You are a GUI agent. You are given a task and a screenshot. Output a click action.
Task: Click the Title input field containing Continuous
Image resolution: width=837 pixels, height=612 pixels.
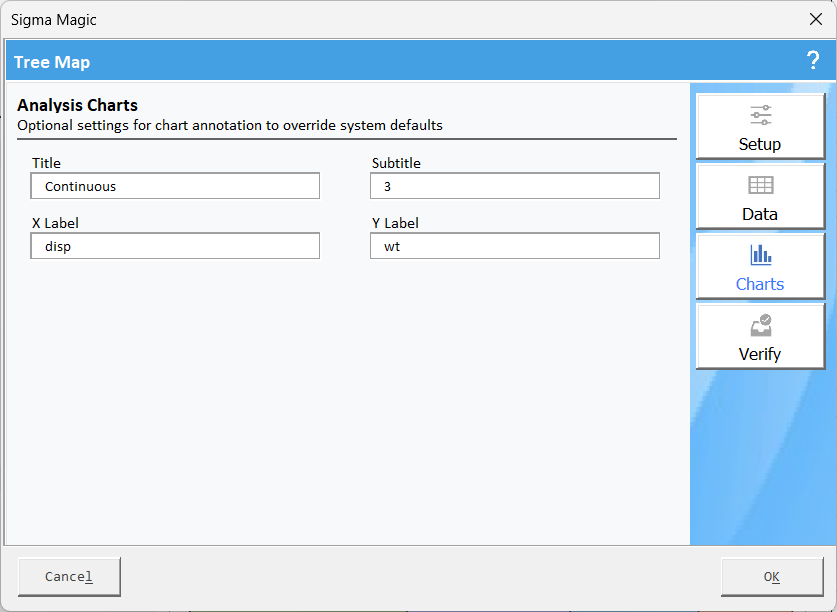point(175,186)
